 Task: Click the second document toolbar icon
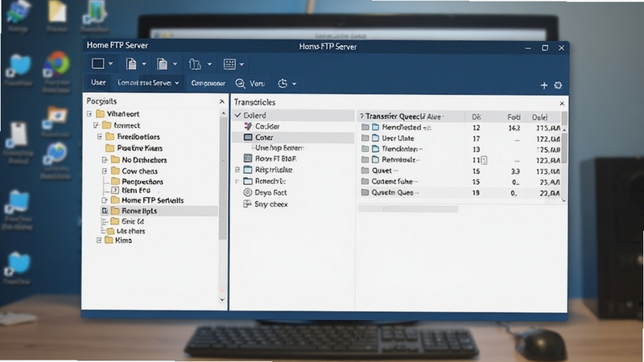(163, 64)
